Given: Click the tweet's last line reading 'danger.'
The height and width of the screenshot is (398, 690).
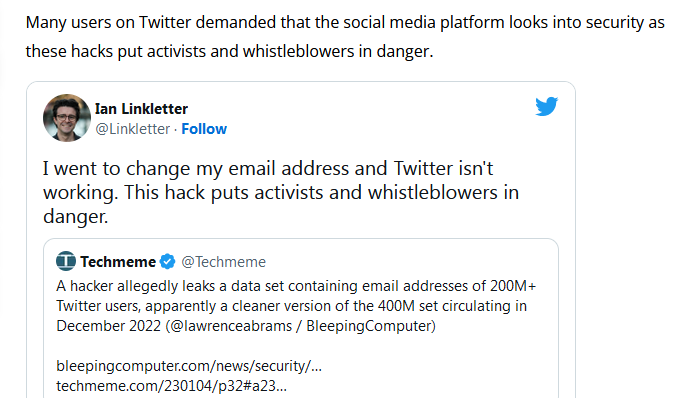Looking at the screenshot, I should [75, 217].
